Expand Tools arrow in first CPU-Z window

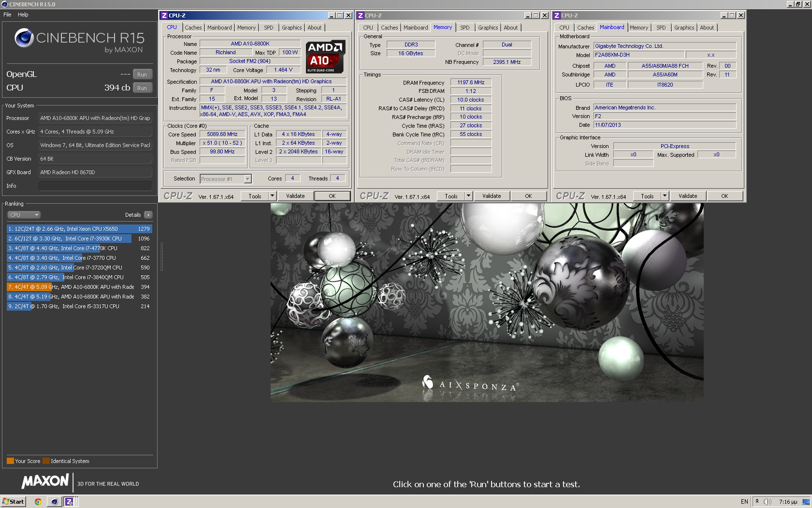click(x=272, y=196)
